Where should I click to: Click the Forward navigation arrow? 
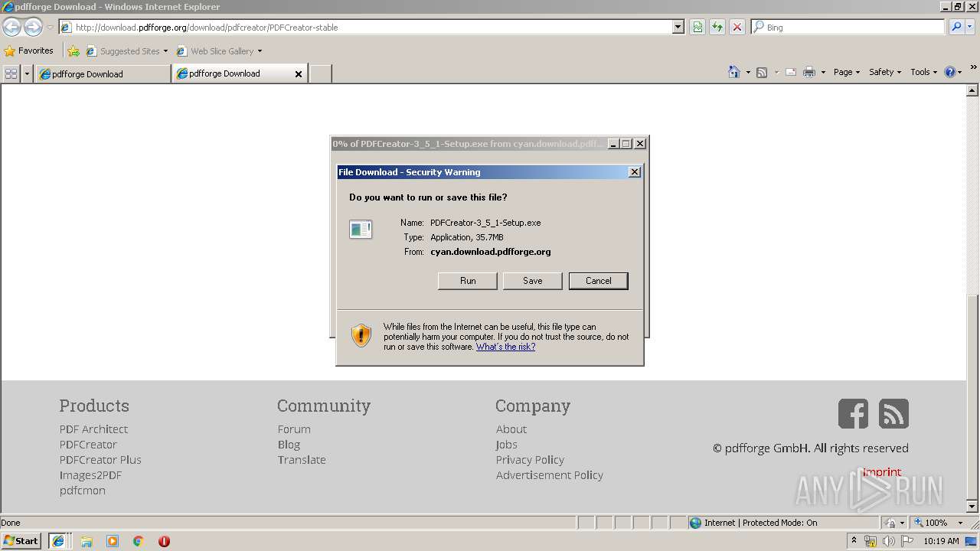coord(33,27)
